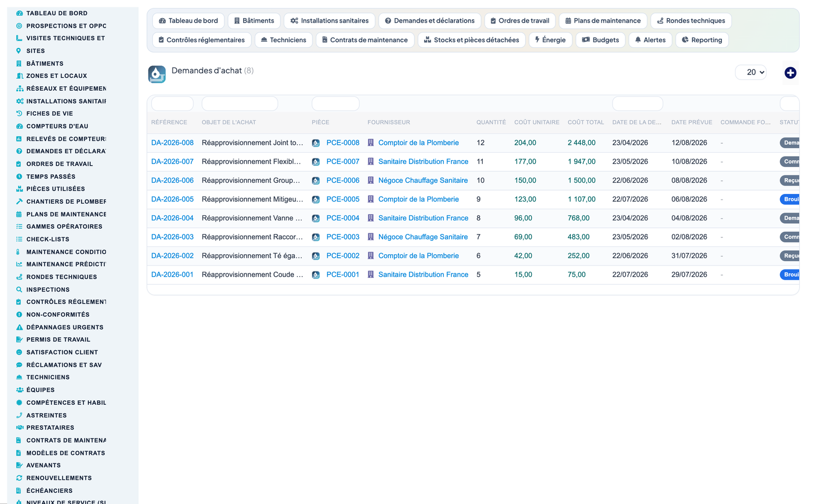Image resolution: width=815 pixels, height=504 pixels.
Task: Open the Énergie tab
Action: coord(550,40)
